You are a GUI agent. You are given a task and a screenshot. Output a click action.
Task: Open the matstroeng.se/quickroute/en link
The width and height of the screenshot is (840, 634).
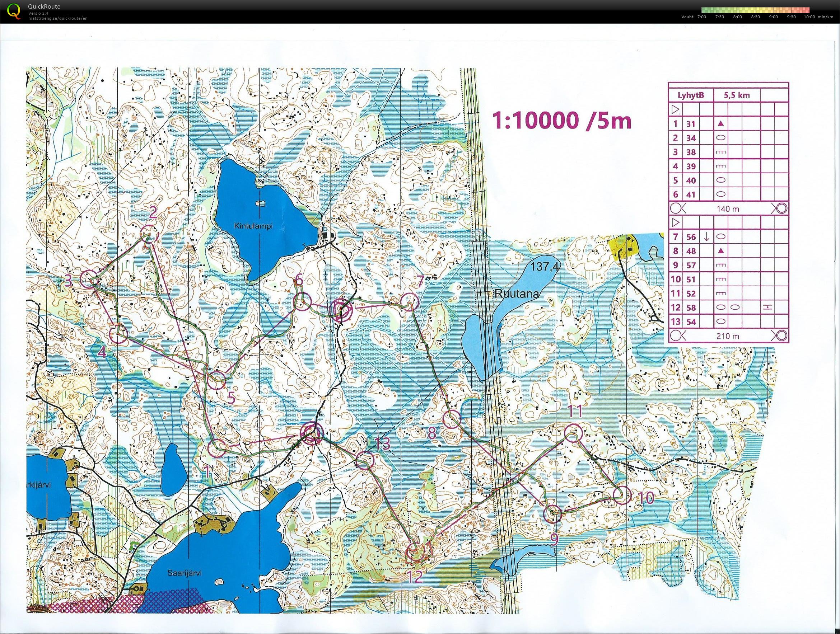click(x=58, y=18)
